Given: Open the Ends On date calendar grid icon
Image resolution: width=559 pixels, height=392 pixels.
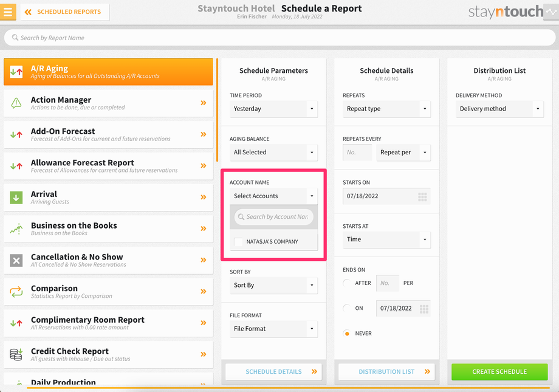Looking at the screenshot, I should (x=424, y=309).
